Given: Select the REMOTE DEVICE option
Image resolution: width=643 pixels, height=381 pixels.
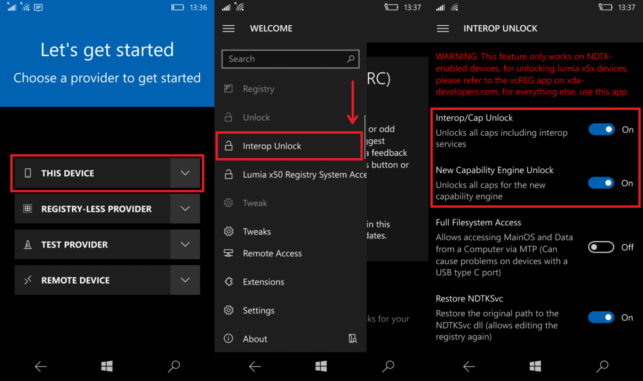Looking at the screenshot, I should tap(92, 280).
